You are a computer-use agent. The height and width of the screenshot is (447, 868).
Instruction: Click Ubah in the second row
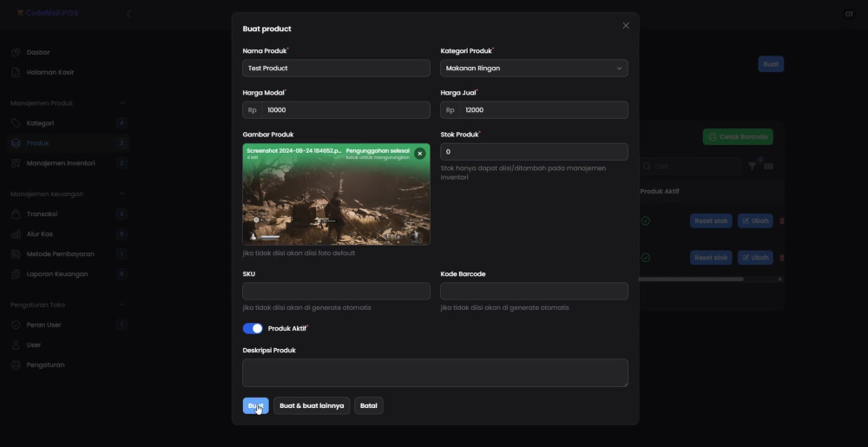(x=755, y=257)
